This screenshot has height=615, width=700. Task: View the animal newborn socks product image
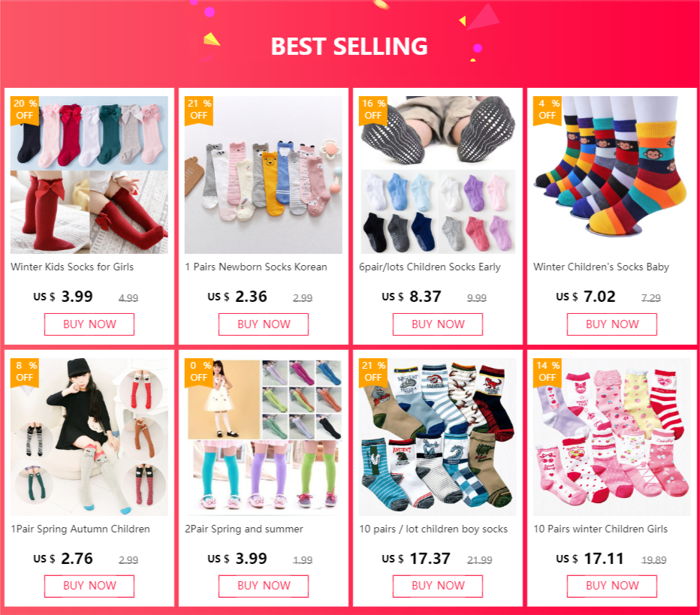pyautogui.click(x=264, y=175)
